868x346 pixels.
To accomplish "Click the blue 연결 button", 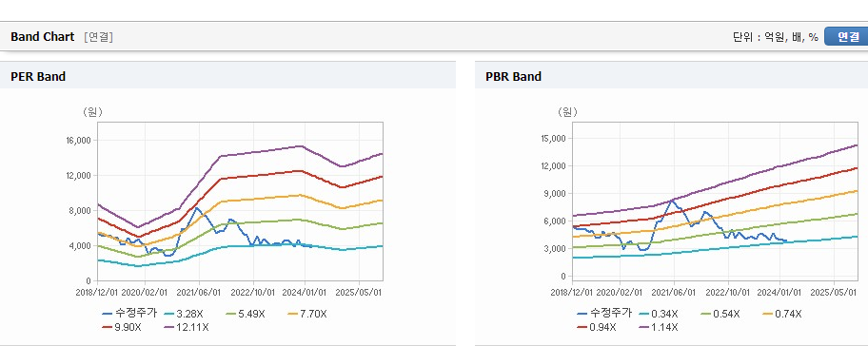I will click(x=846, y=36).
